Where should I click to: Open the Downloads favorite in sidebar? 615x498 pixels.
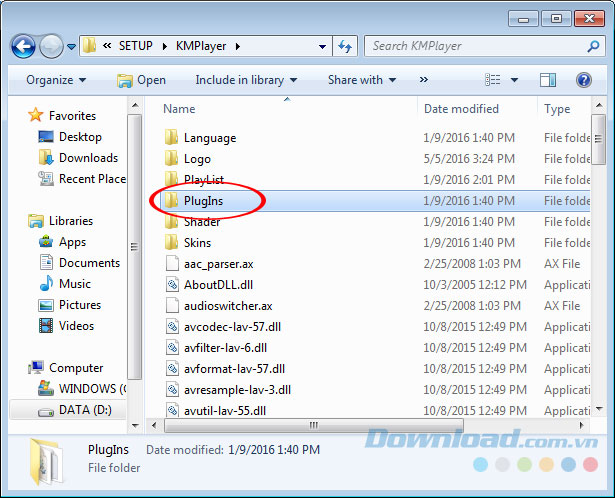[88, 158]
